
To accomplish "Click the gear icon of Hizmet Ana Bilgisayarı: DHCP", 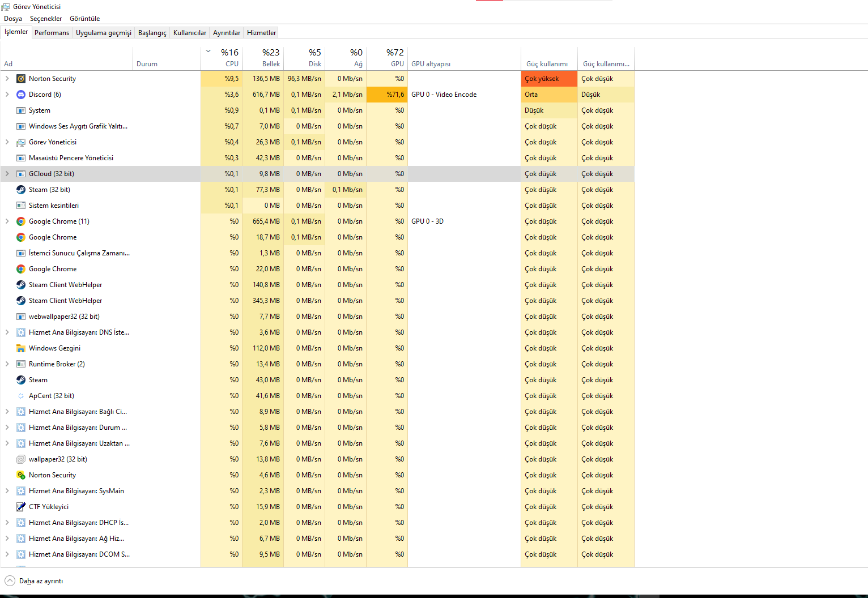I will tap(21, 523).
